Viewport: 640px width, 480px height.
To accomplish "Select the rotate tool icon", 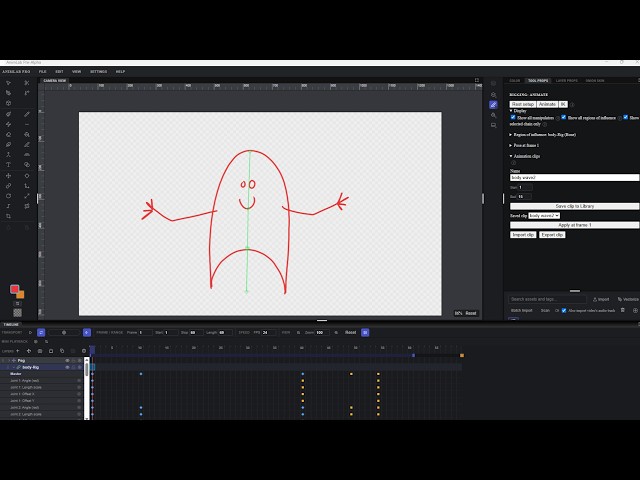I will click(x=8, y=196).
